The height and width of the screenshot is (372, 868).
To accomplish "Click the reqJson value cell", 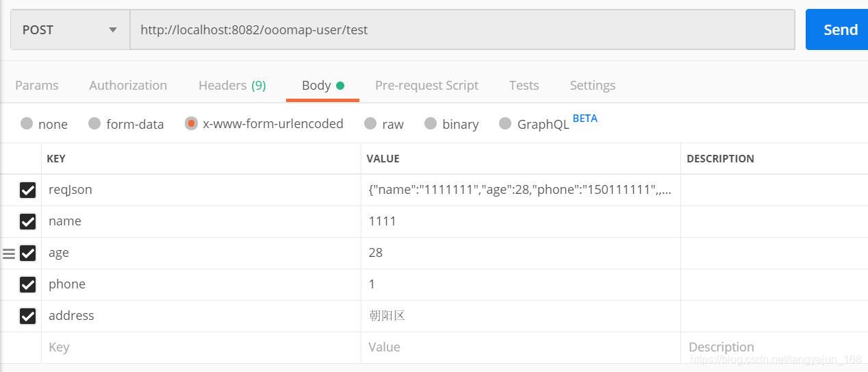I will [x=520, y=190].
